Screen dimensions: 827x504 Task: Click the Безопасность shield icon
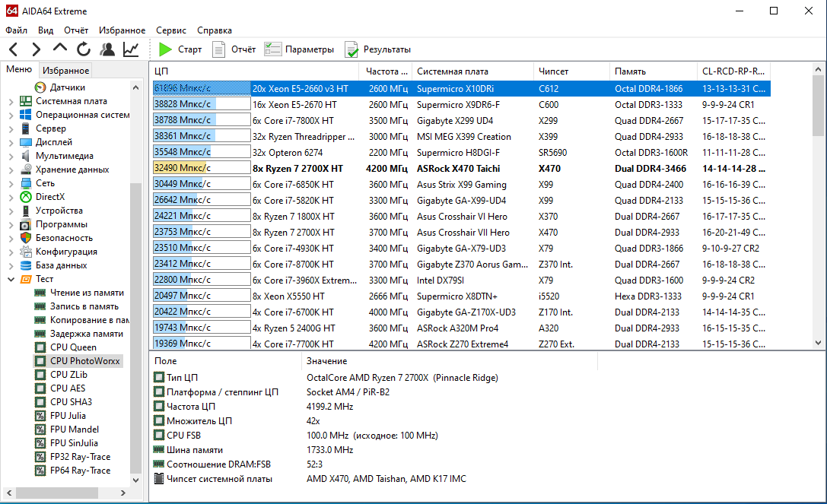tap(25, 238)
